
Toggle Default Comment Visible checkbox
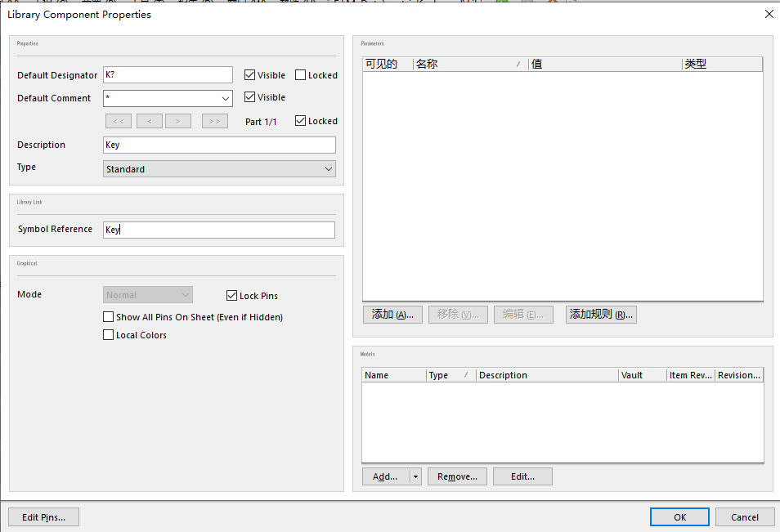[250, 97]
